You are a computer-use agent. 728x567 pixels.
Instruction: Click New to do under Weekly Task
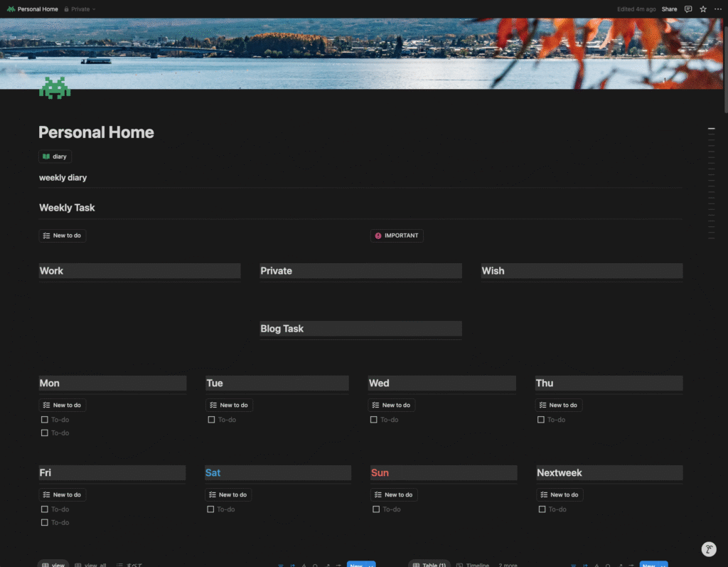[x=63, y=235]
